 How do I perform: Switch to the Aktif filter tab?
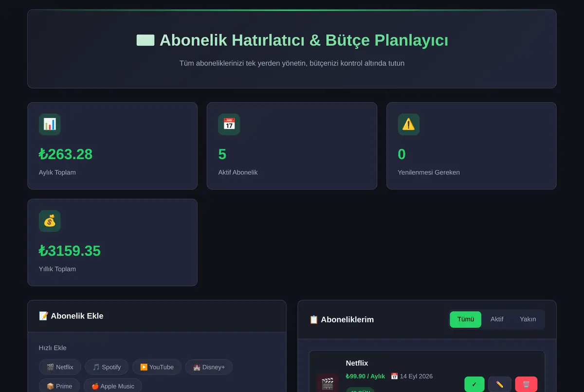[x=497, y=320]
